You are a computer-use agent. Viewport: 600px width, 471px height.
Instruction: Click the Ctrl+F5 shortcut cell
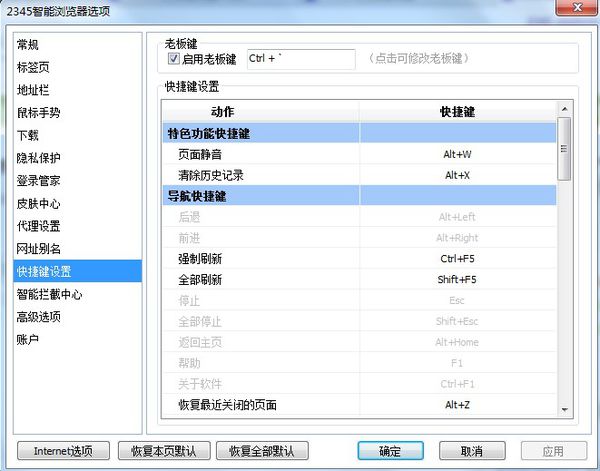coord(458,259)
